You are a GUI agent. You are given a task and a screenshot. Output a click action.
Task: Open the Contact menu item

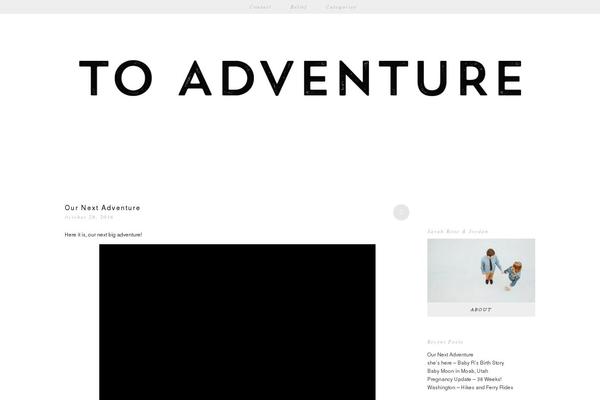260,7
